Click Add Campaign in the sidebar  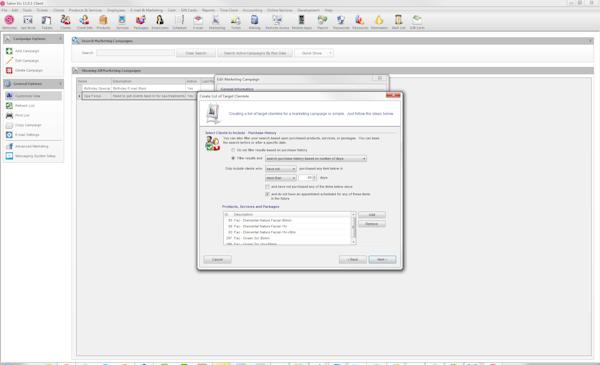tap(27, 51)
